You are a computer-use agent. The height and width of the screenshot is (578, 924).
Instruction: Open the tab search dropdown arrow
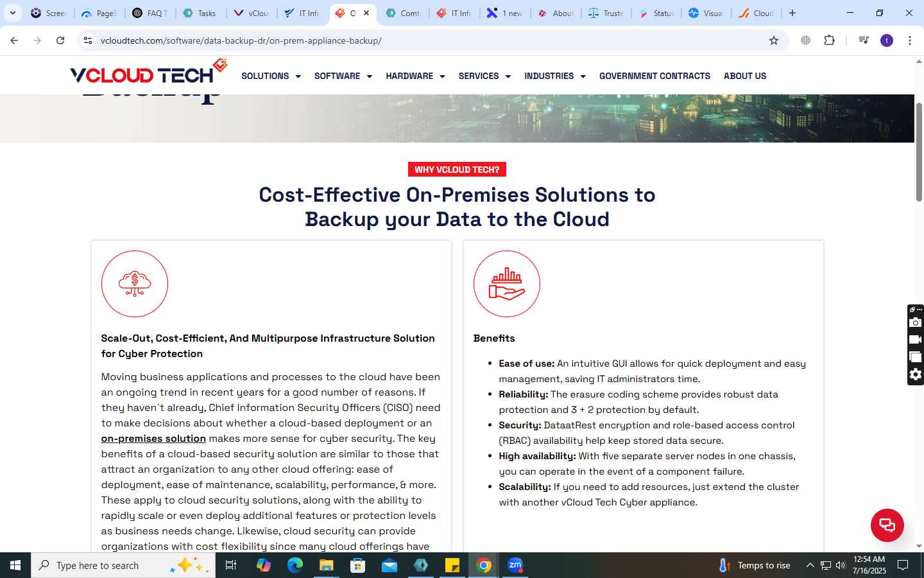pyautogui.click(x=13, y=13)
